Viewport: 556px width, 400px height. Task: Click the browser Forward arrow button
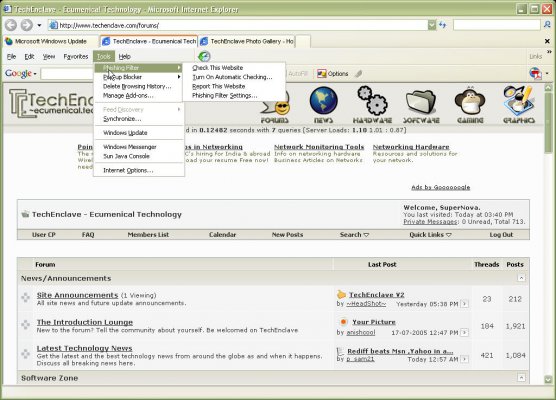(27, 25)
